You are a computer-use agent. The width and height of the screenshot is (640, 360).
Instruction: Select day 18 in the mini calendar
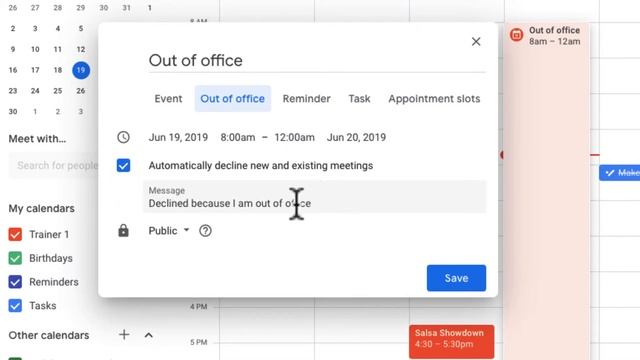58,70
